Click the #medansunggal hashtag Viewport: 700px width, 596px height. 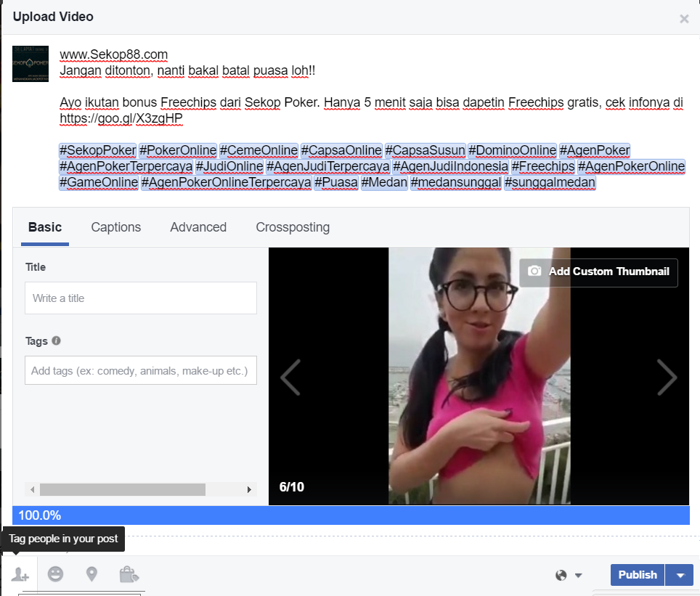click(x=456, y=183)
